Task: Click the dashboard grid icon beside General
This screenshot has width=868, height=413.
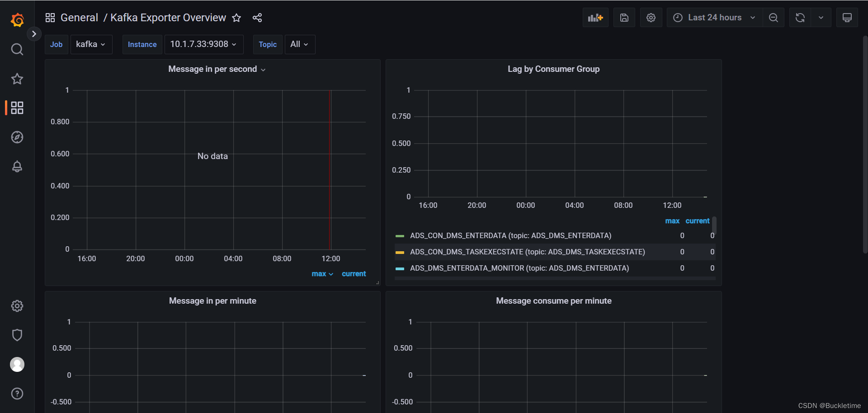Action: [50, 18]
